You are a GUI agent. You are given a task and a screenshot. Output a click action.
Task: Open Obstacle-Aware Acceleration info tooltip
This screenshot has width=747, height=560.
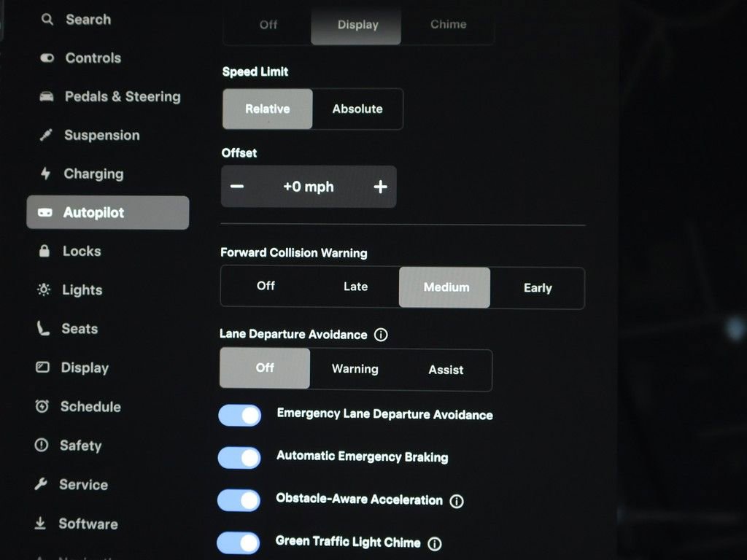pos(457,501)
